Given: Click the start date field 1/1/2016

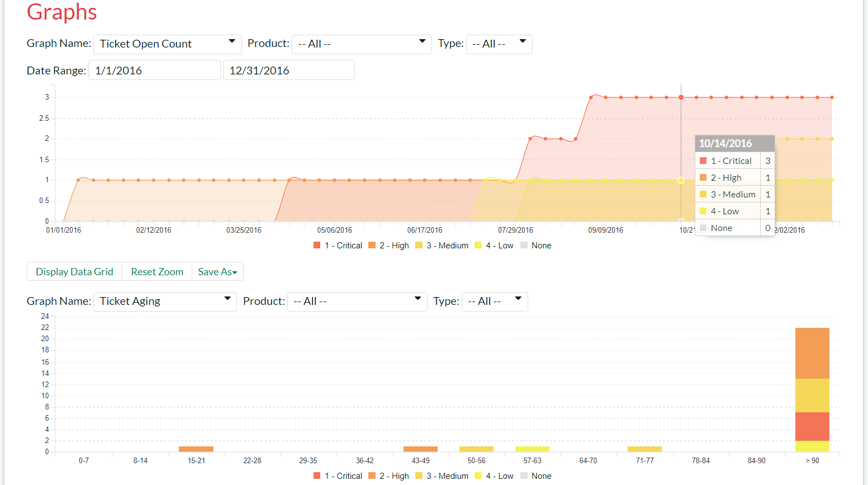Looking at the screenshot, I should point(154,70).
